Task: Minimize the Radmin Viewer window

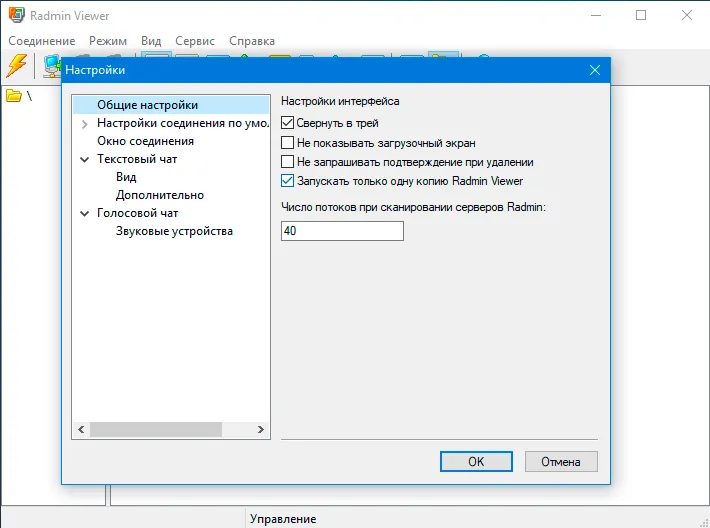Action: pyautogui.click(x=596, y=15)
